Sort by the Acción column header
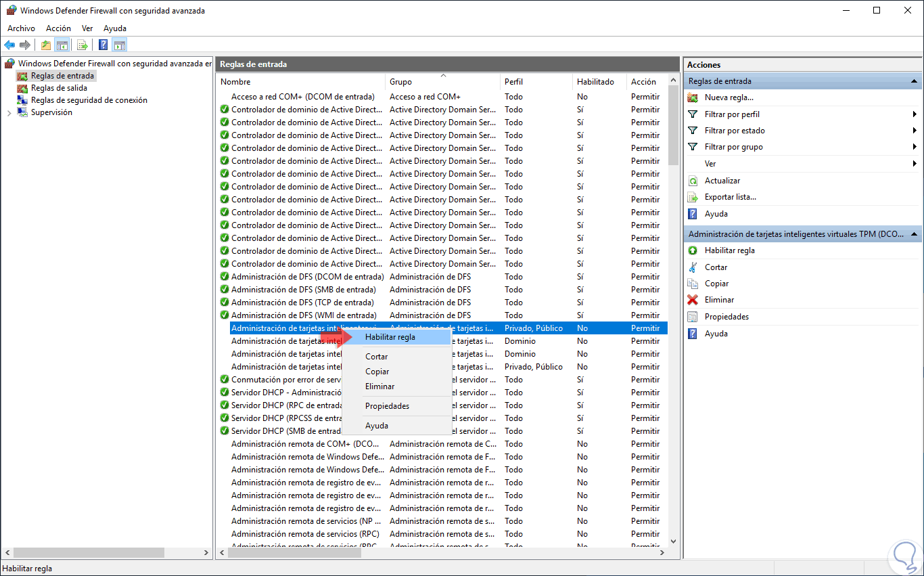 coord(647,82)
